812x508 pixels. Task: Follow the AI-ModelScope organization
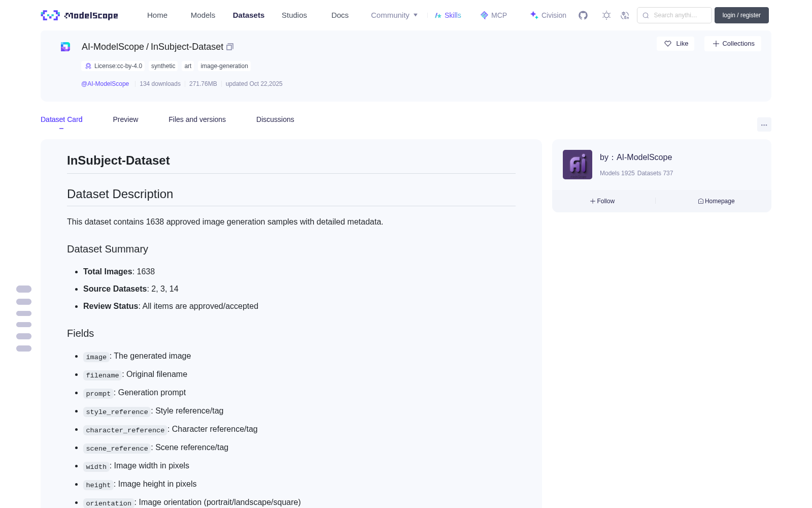point(602,201)
